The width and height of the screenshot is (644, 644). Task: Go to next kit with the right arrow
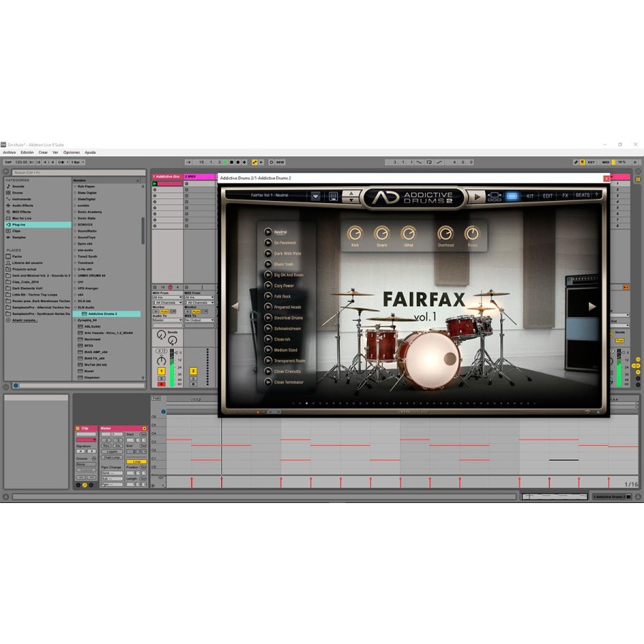pyautogui.click(x=592, y=306)
